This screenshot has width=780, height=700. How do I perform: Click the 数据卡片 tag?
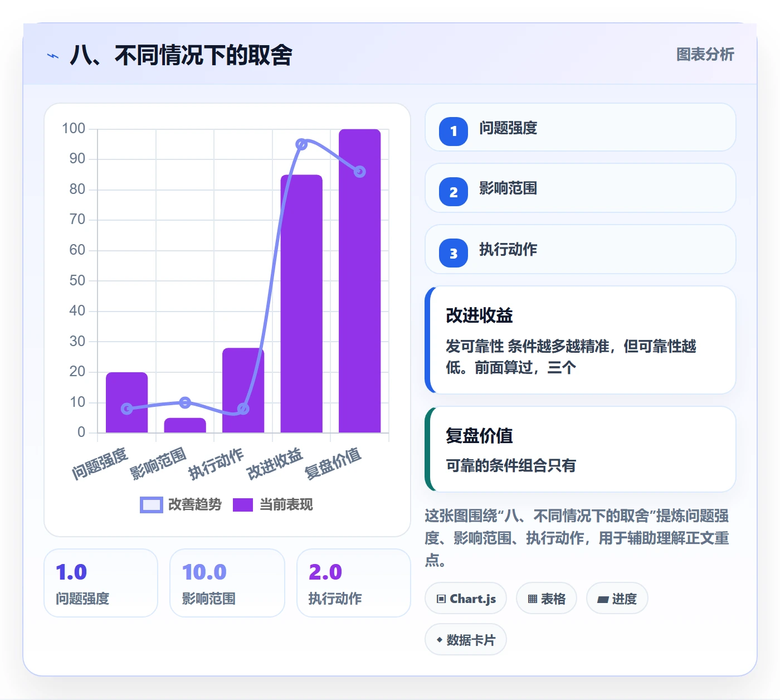466,640
